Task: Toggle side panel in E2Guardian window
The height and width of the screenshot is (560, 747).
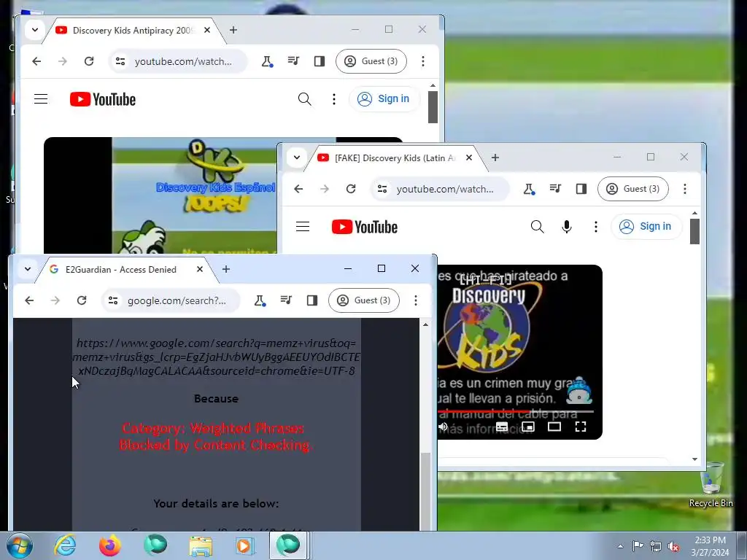Action: click(312, 300)
